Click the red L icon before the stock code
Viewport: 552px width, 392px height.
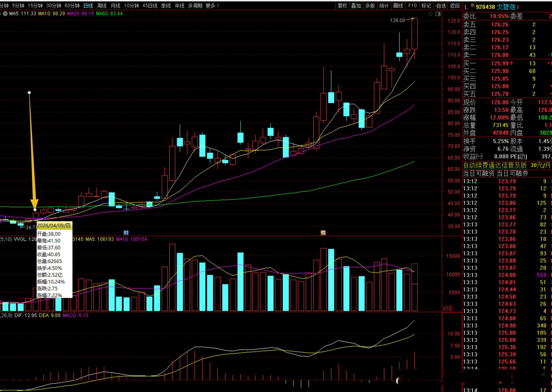click(466, 7)
